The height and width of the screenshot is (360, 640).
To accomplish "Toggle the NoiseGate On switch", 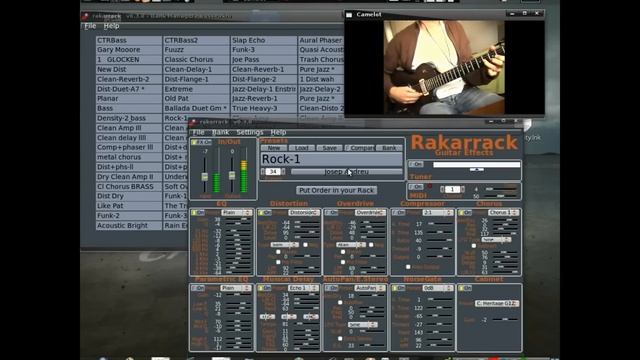I will (399, 288).
